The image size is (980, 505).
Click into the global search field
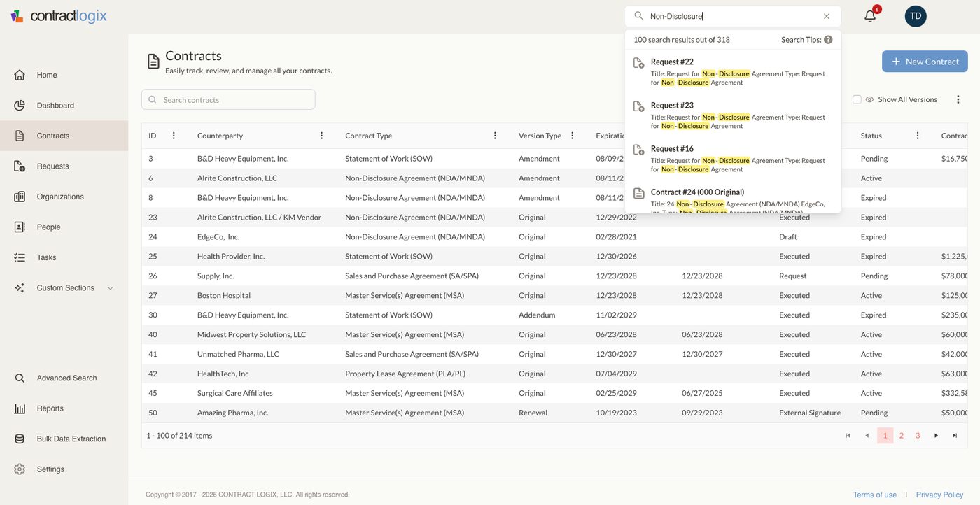[732, 16]
